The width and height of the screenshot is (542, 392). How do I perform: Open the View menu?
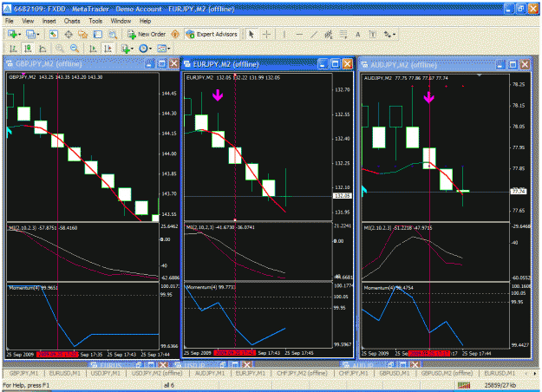click(28, 21)
